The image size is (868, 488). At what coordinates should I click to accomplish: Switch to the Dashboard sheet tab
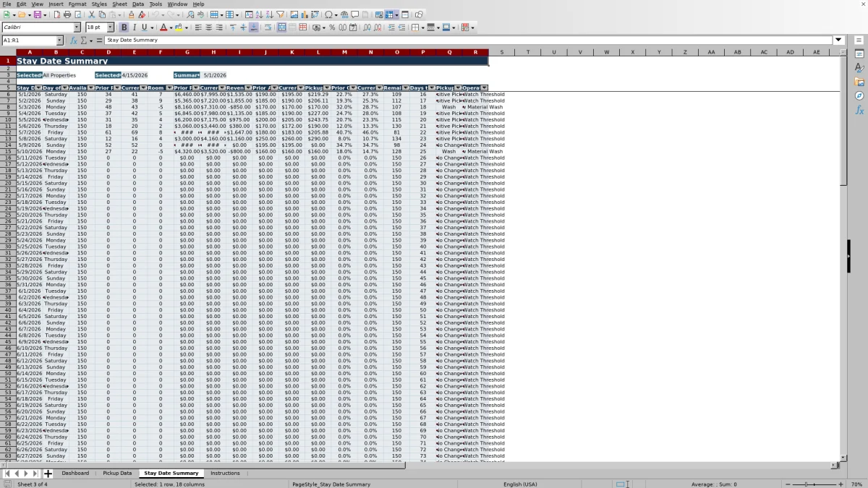click(x=75, y=474)
